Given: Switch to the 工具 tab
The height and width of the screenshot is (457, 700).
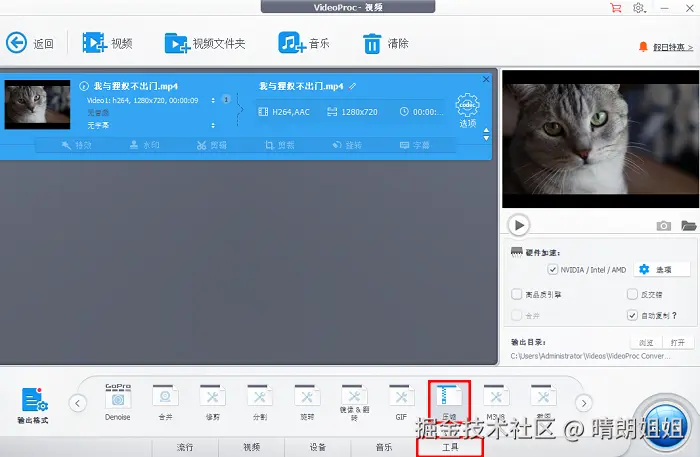Looking at the screenshot, I should pyautogui.click(x=450, y=447).
